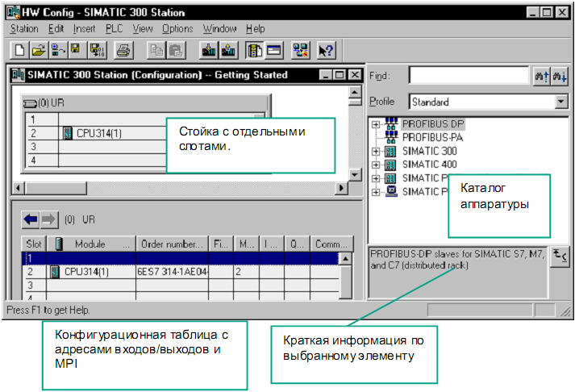Open the View menu

coord(143,29)
